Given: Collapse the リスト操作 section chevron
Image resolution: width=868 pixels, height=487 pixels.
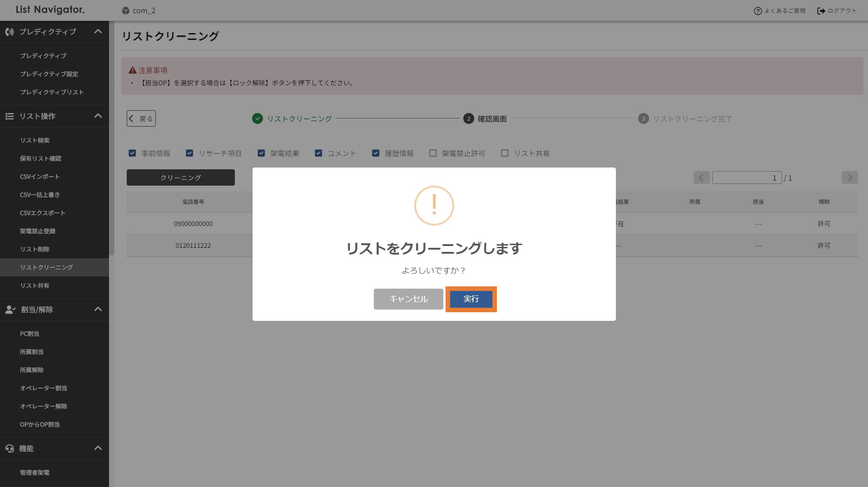Looking at the screenshot, I should tap(98, 116).
